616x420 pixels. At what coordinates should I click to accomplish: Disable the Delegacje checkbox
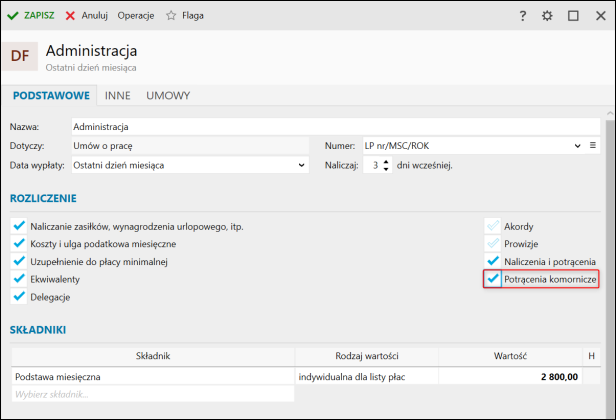[18, 297]
